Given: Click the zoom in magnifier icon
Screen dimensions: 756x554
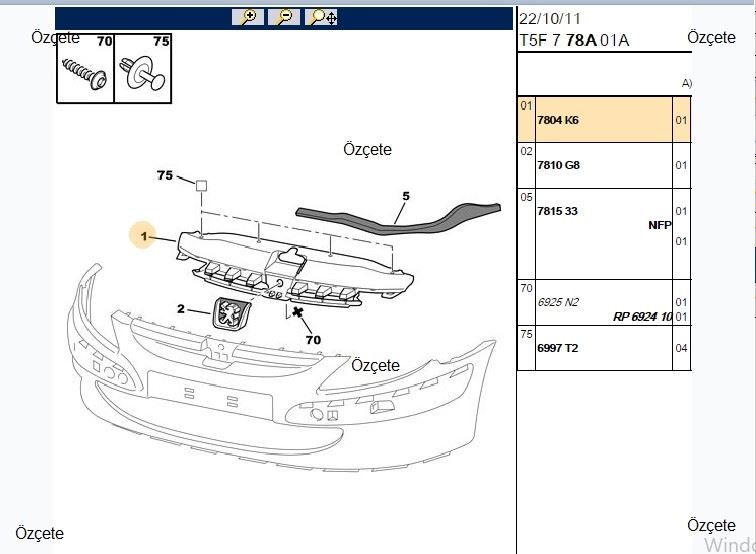Looking at the screenshot, I should (248, 17).
